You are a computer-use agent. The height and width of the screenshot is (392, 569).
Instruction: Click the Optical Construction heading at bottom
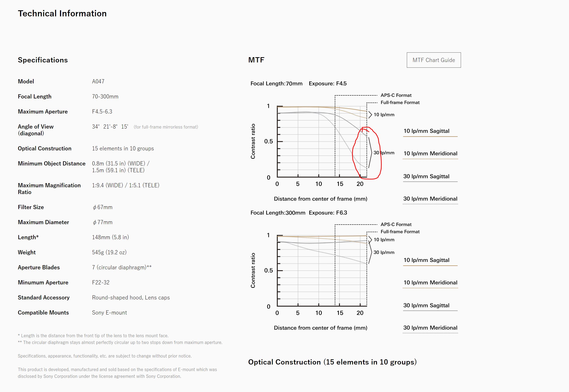(332, 362)
